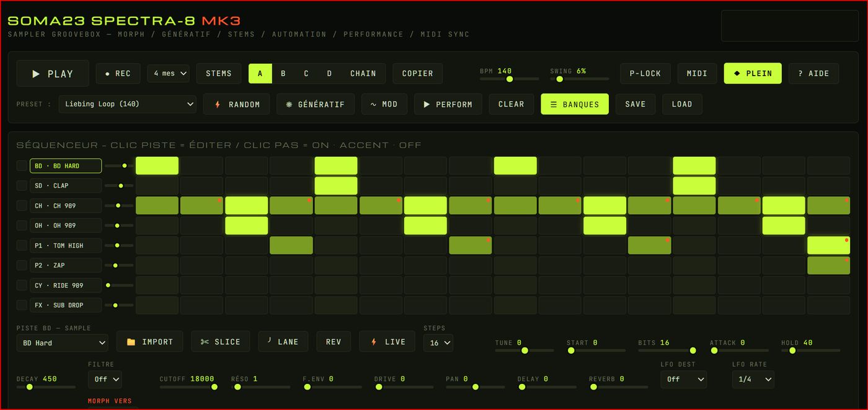Switch to pattern D
Viewport: 868px width, 410px height.
click(x=329, y=73)
